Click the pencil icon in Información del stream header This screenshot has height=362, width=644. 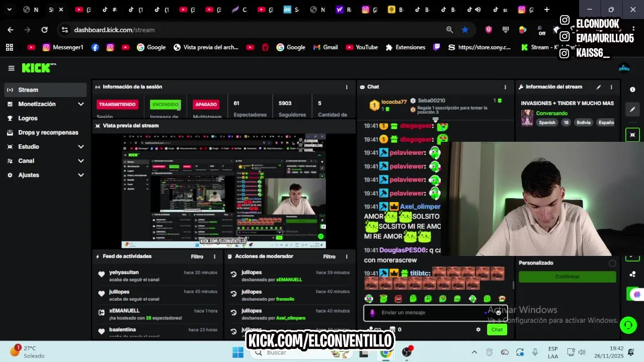598,87
